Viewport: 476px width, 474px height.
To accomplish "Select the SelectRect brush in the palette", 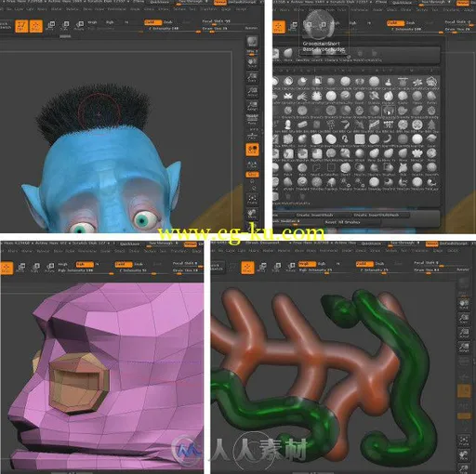I will click(331, 168).
